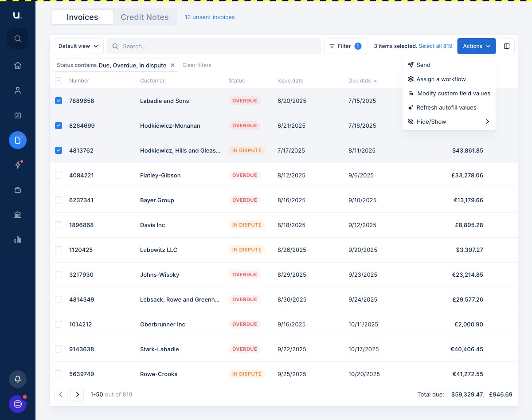Click the Johns-Wisoky customer name

(160, 275)
